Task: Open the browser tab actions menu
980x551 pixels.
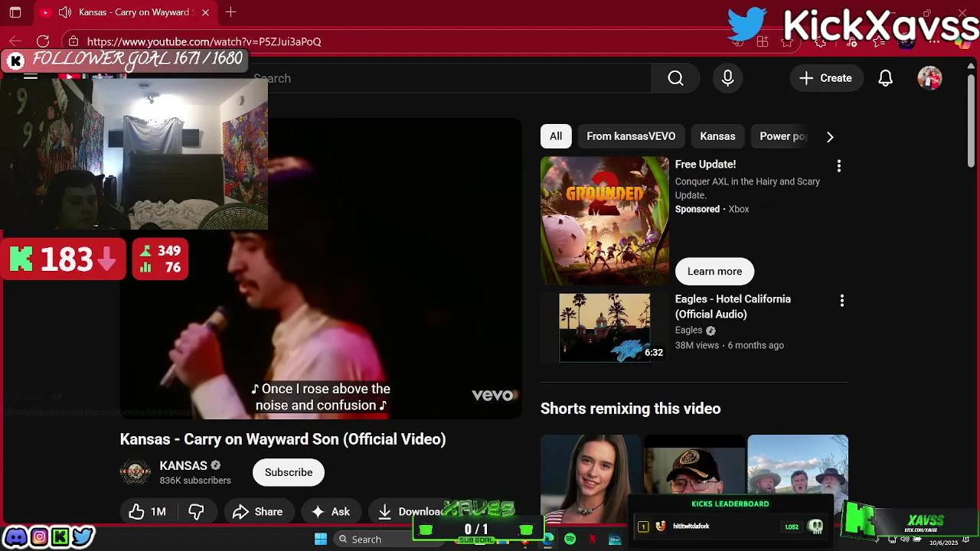Action: coord(15,12)
